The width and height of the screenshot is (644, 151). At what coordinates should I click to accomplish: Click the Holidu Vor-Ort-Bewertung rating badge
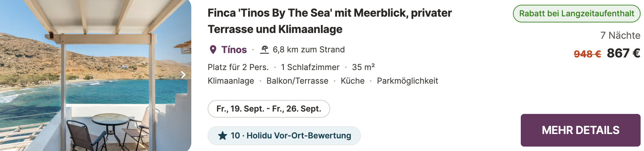pyautogui.click(x=284, y=136)
